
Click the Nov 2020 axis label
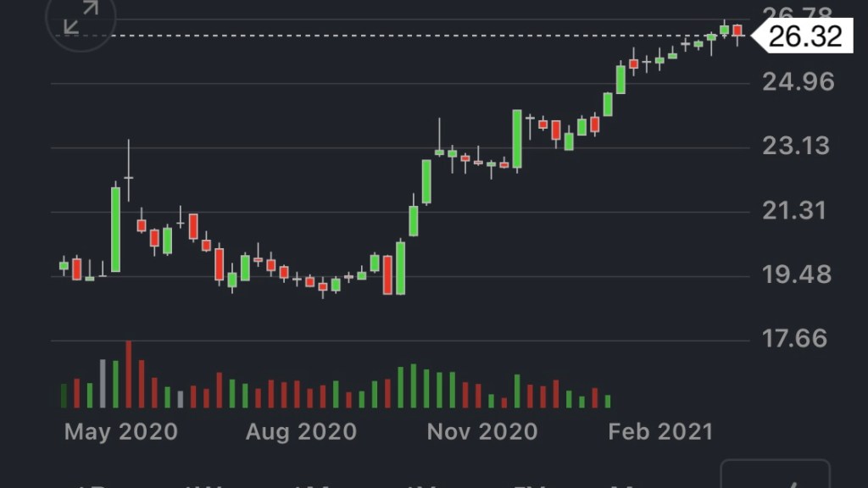coord(481,431)
